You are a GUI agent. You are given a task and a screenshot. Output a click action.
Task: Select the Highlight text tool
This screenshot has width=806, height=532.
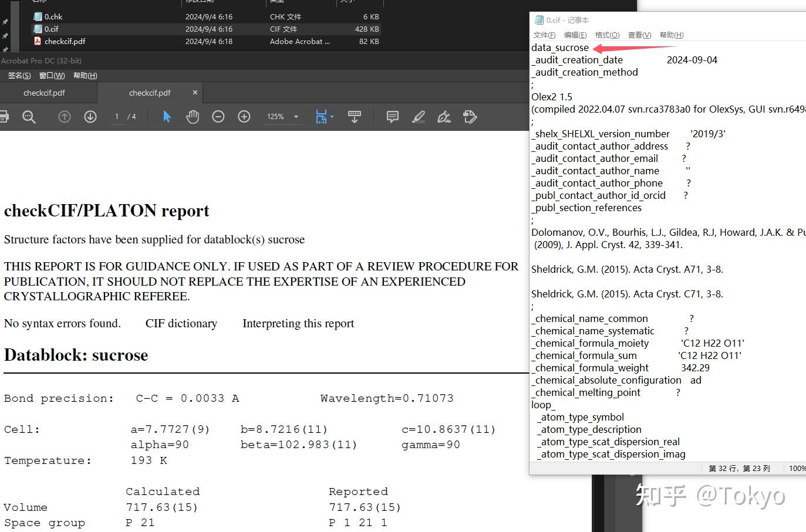click(x=418, y=117)
